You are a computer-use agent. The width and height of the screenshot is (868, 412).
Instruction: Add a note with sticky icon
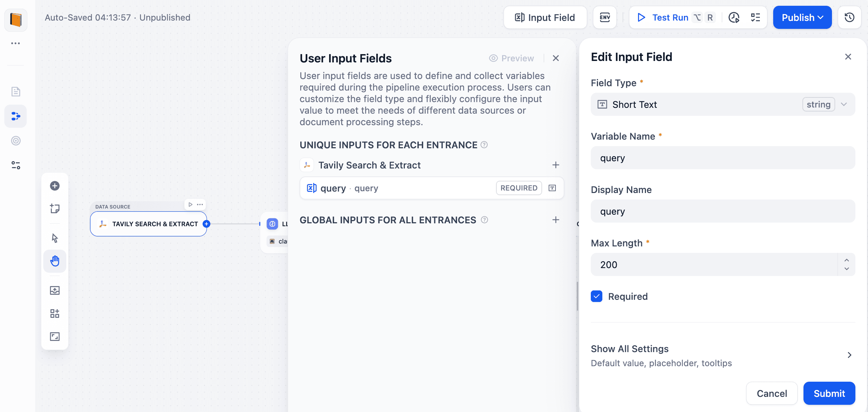coord(55,209)
